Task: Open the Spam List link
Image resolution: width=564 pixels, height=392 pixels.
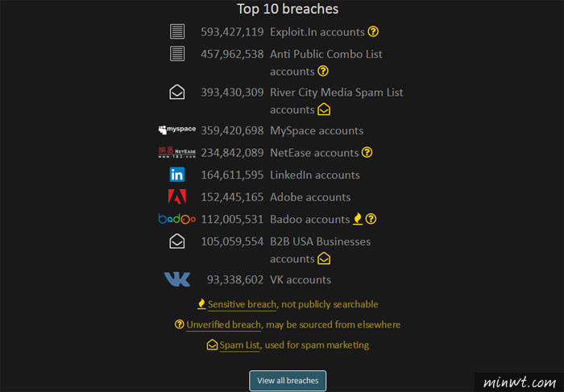Action: (x=239, y=345)
